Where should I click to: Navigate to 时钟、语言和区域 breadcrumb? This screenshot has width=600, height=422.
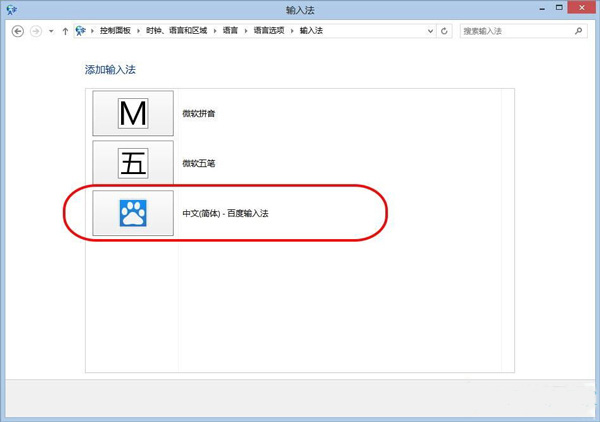tap(170, 31)
